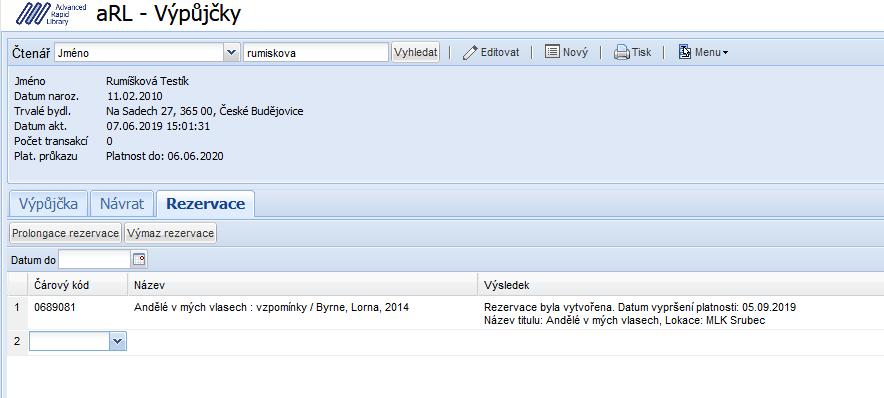The height and width of the screenshot is (398, 884).
Task: Click the Advanced Rapid Library logo
Action: [x=50, y=14]
